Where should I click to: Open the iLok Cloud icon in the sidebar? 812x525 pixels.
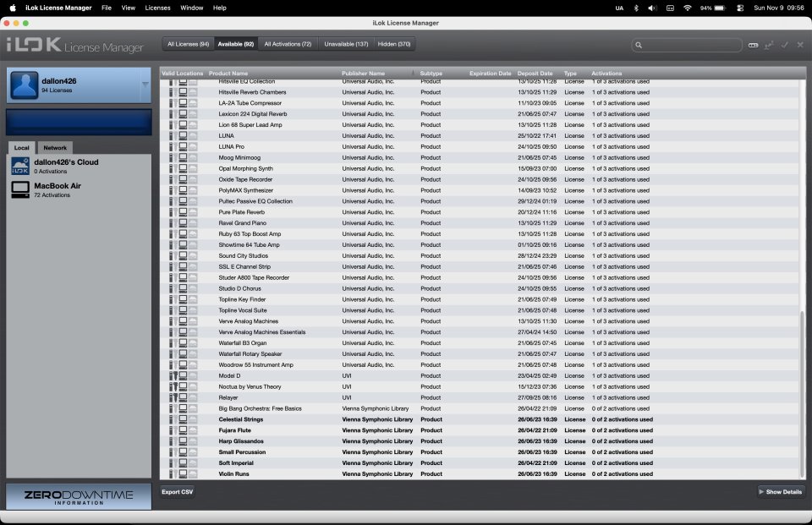(x=19, y=166)
